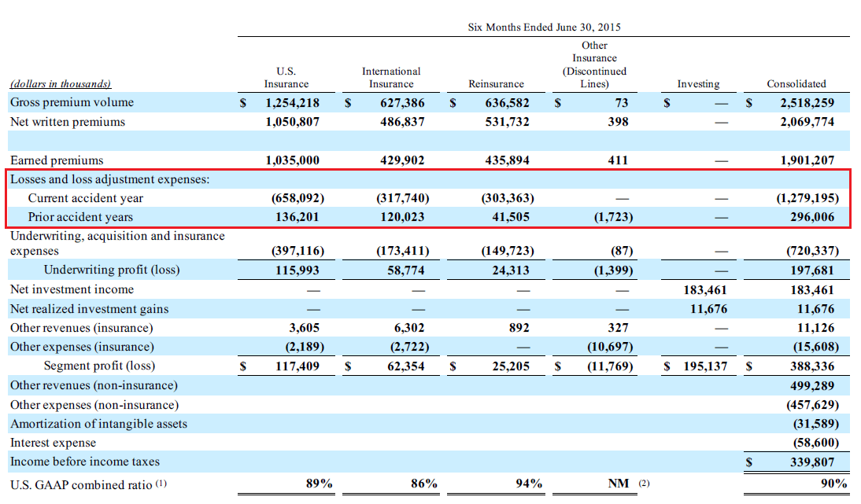Viewport: 861px width, 504px height.
Task: Click the value 120,023
Action: (x=402, y=217)
